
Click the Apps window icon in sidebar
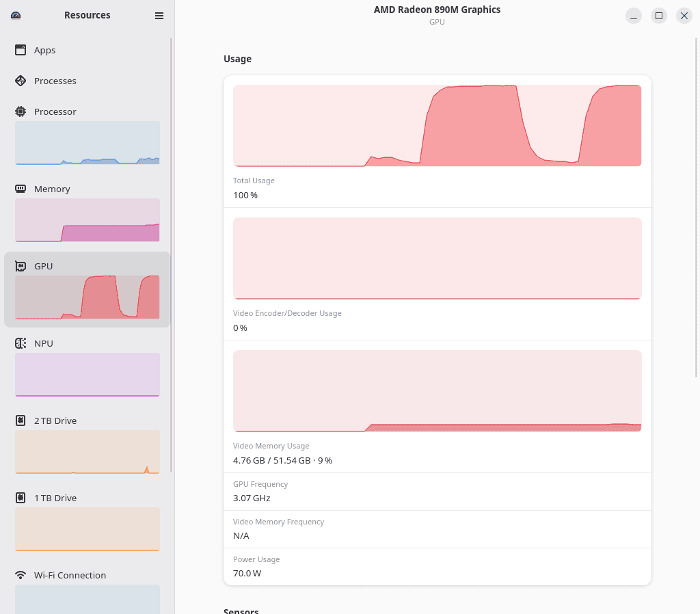pyautogui.click(x=21, y=50)
